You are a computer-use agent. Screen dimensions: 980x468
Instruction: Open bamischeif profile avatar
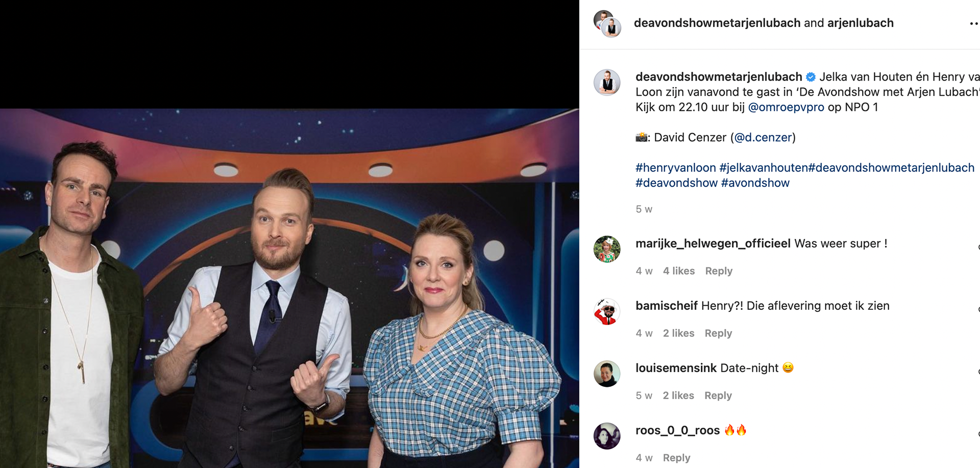click(607, 311)
